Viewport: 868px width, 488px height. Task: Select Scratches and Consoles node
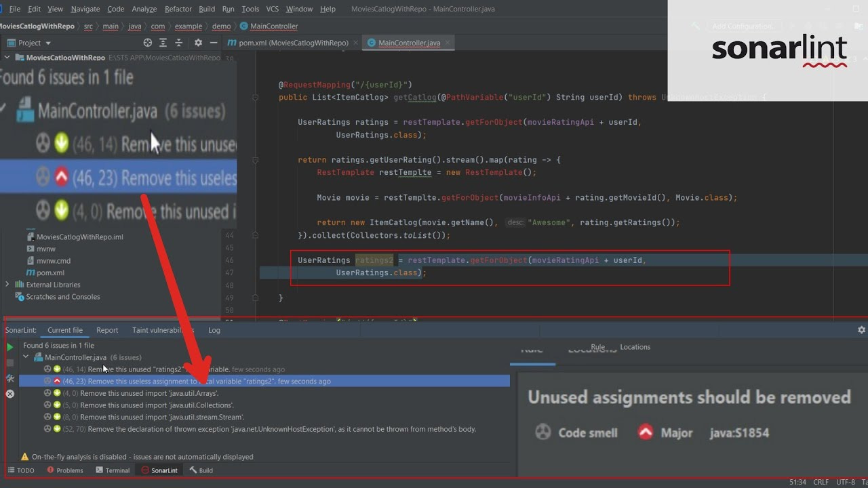58,297
